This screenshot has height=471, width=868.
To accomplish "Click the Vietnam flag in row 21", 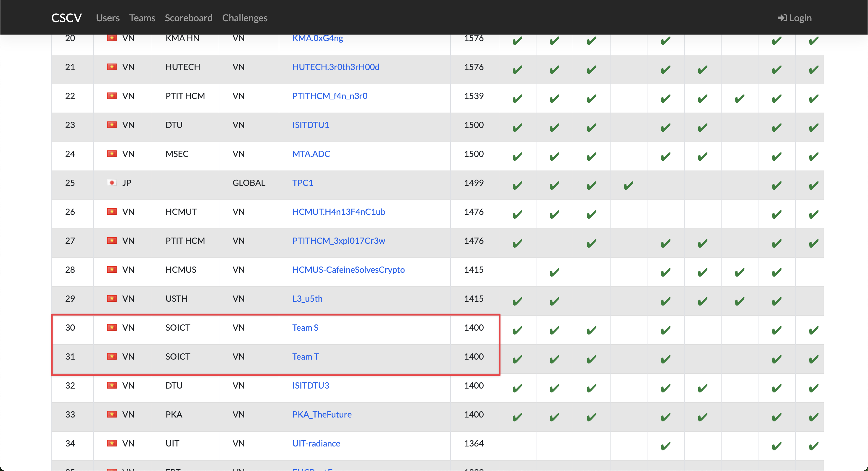I will coord(112,67).
